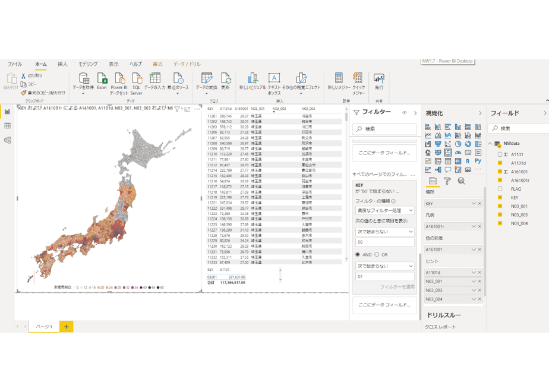Remove N03_004 from tooltip fields
Screen dimensions: 549x392
(x=479, y=299)
